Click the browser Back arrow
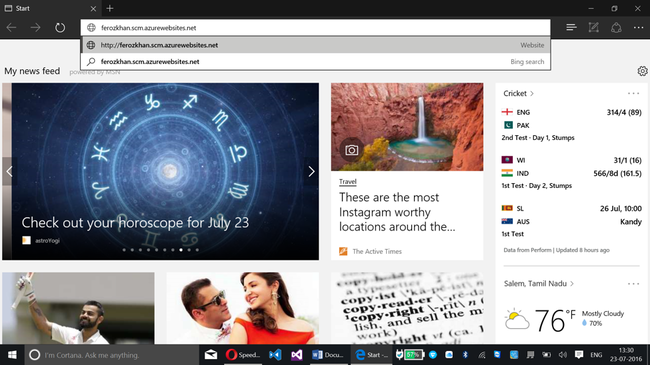The width and height of the screenshot is (650, 365). [12, 28]
